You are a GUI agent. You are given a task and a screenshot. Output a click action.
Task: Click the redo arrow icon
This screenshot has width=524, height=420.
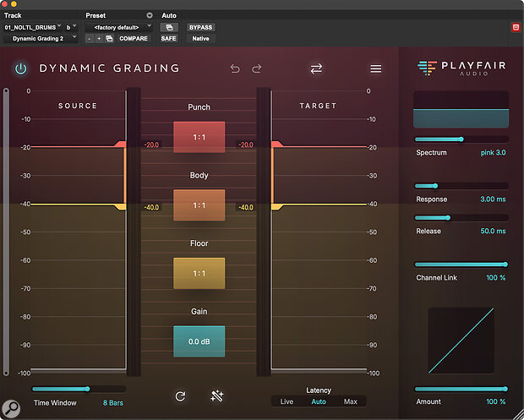point(257,68)
